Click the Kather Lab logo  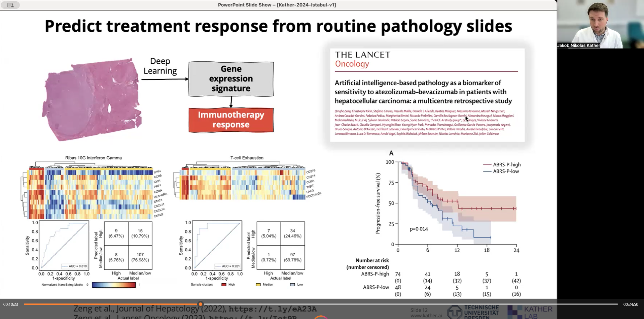click(x=530, y=312)
